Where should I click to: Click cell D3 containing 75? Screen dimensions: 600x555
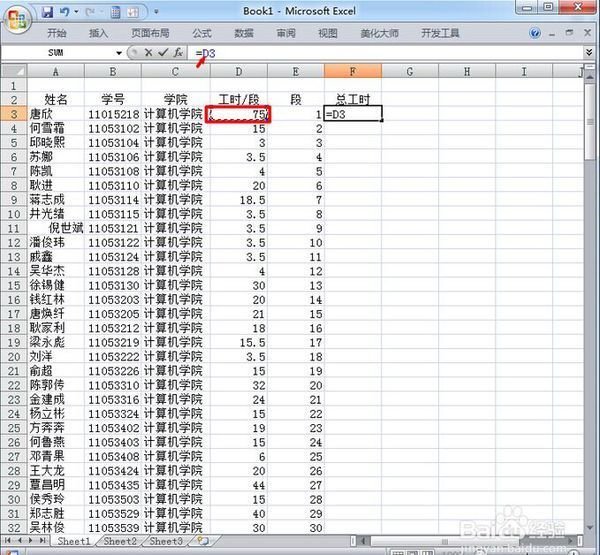(x=238, y=114)
